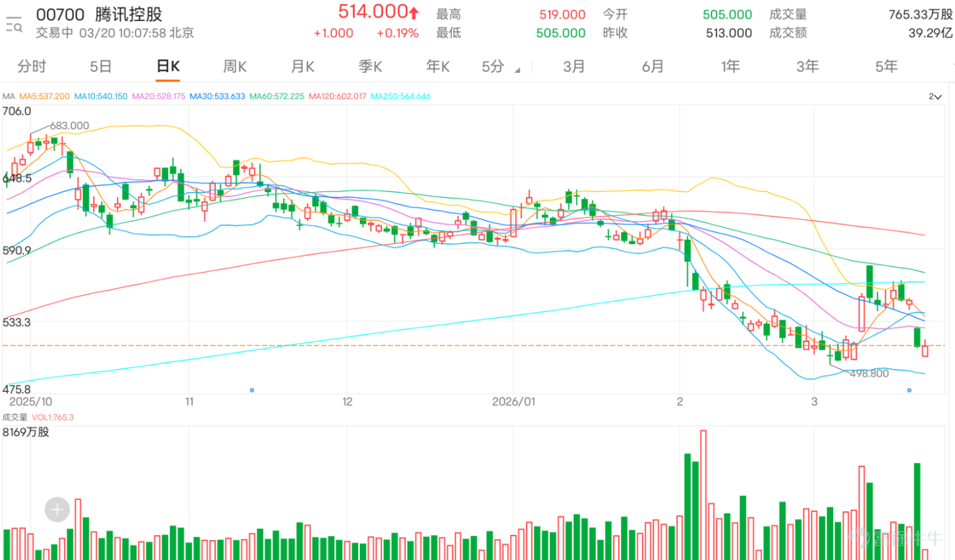Click the current price 514.000
This screenshot has width=955, height=560.
pyautogui.click(x=373, y=11)
